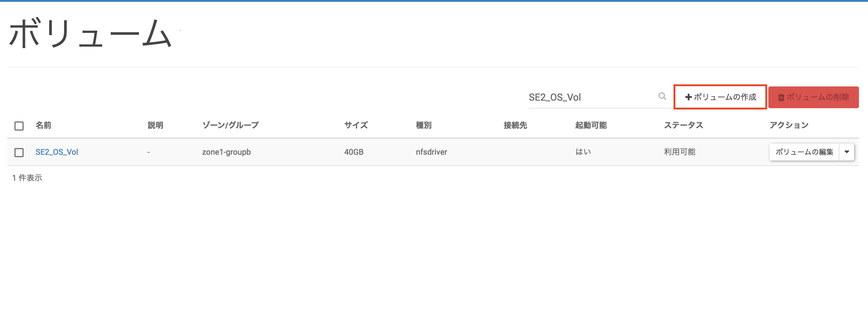The height and width of the screenshot is (324, 868).
Task: Sort by the ステータス column header
Action: (x=684, y=125)
